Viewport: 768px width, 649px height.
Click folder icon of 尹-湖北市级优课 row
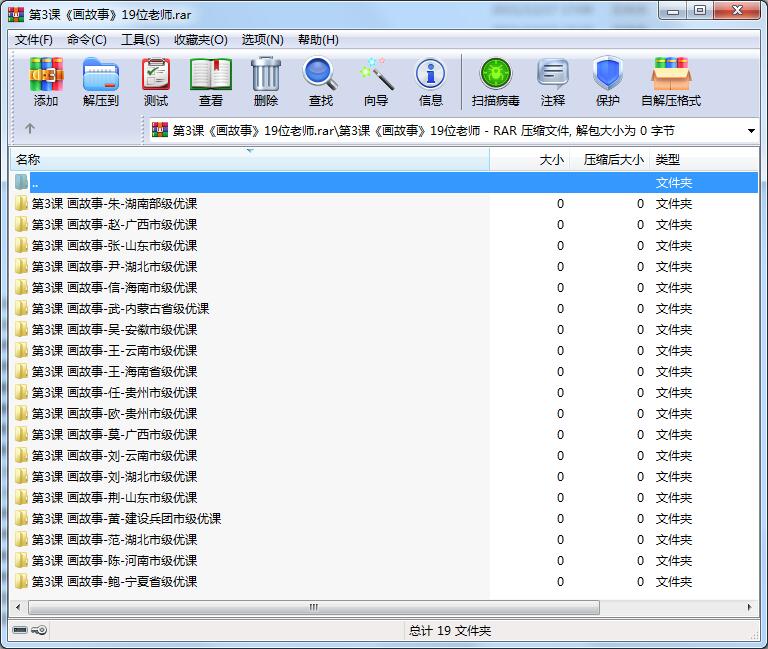(21, 266)
